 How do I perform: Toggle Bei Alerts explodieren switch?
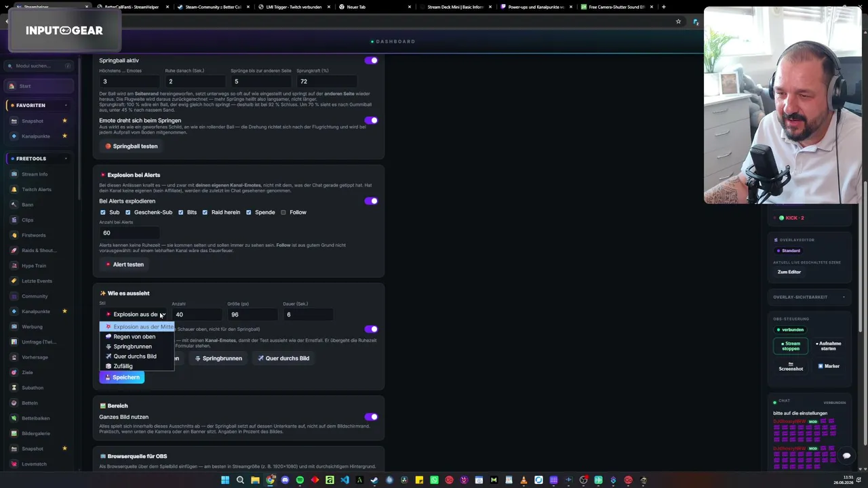pos(371,201)
